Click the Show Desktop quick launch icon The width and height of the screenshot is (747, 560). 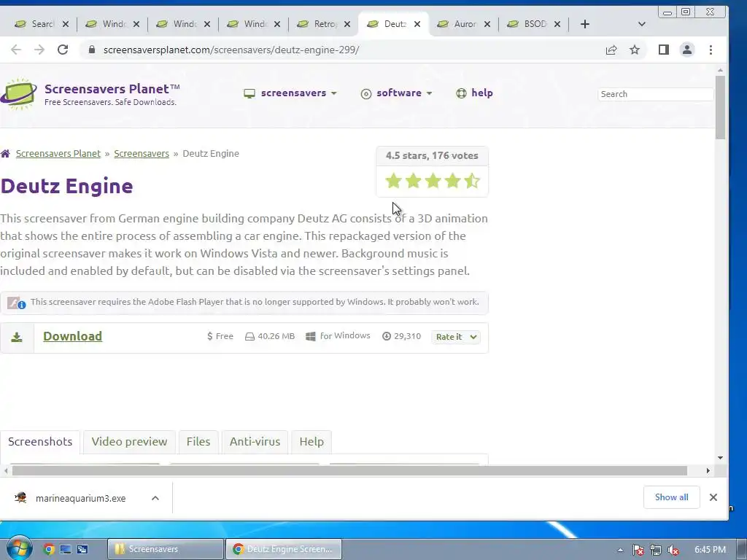tap(65, 550)
